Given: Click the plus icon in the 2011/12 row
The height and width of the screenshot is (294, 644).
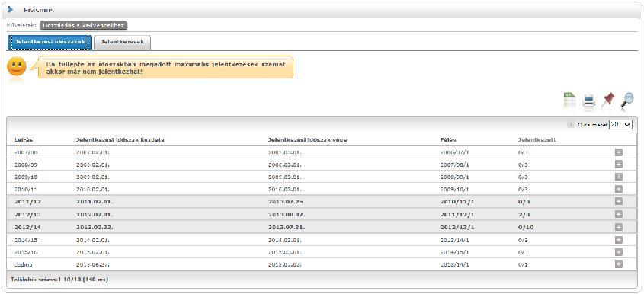Looking at the screenshot, I should coord(619,202).
